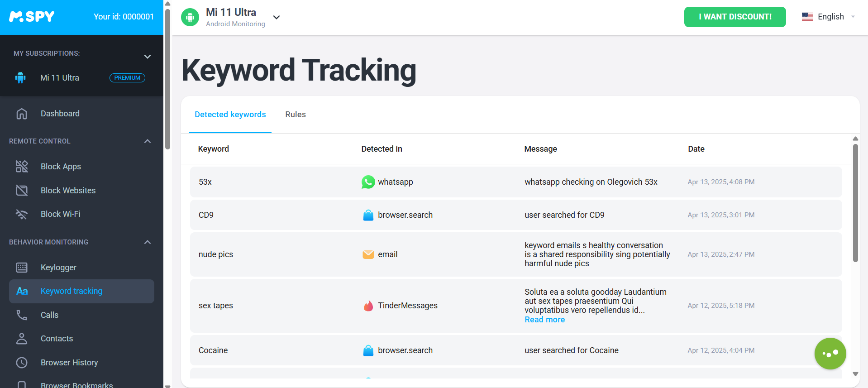This screenshot has height=388, width=868.
Task: Click message 'whatsapp checking on Olegovich 53x'
Action: [x=591, y=182]
